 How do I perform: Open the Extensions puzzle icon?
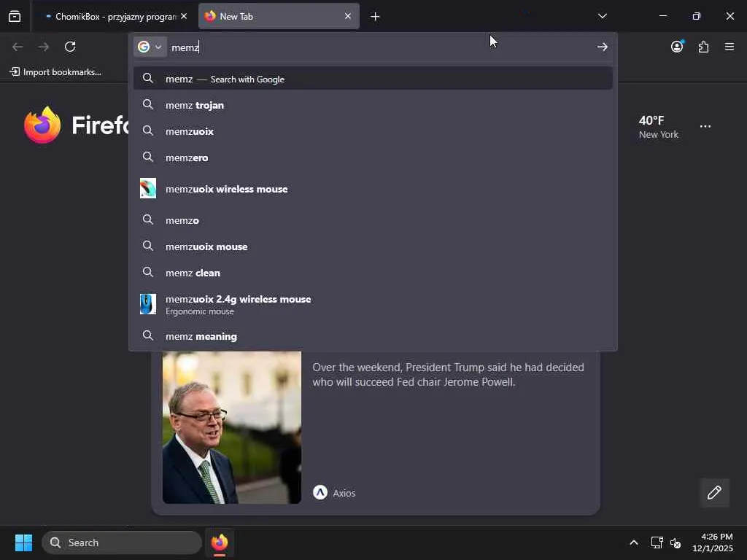click(x=704, y=47)
